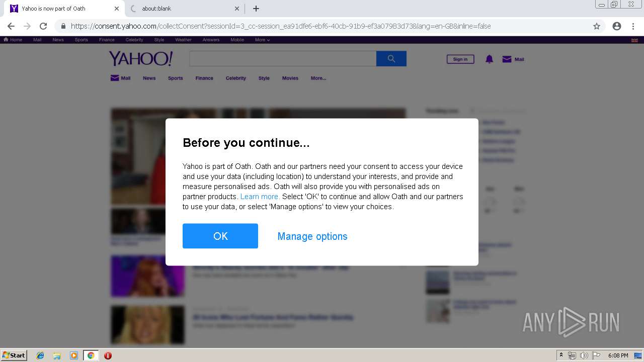Click Answers in the top dark bar
Image resolution: width=644 pixels, height=362 pixels.
pyautogui.click(x=211, y=40)
